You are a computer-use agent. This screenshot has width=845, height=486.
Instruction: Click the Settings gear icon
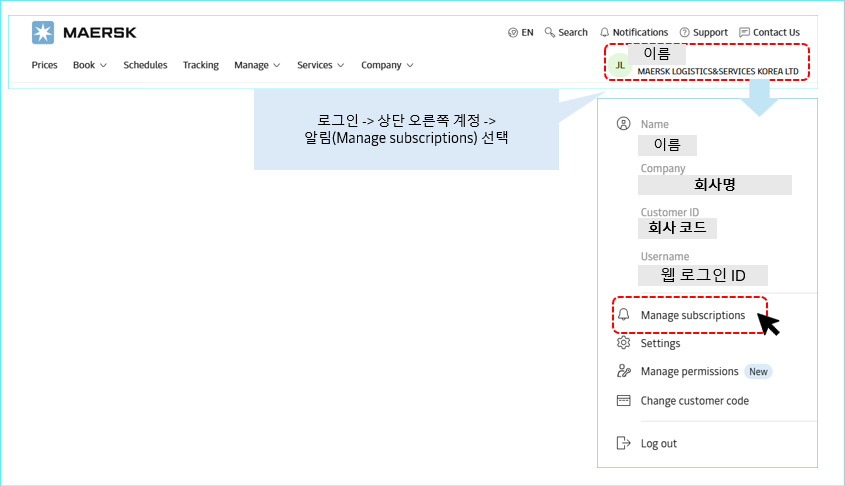coord(624,343)
